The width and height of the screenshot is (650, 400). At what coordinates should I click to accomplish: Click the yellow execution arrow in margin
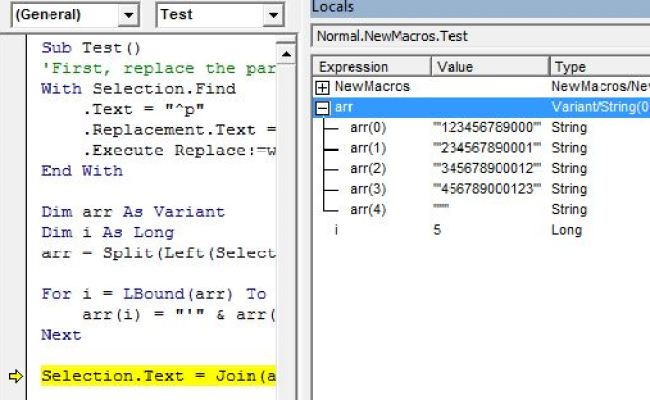tap(16, 376)
